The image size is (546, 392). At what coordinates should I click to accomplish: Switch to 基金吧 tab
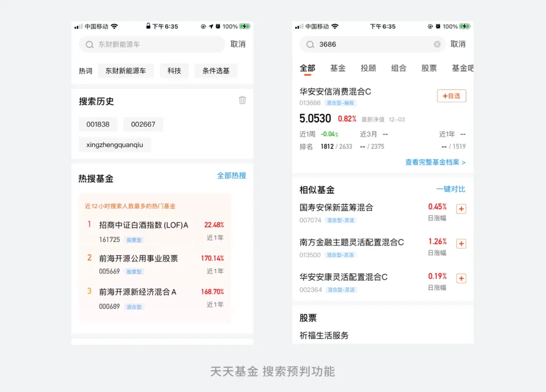[x=463, y=68]
